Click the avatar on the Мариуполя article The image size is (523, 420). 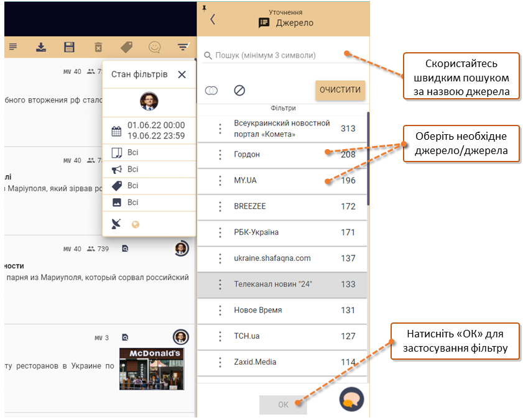182,249
